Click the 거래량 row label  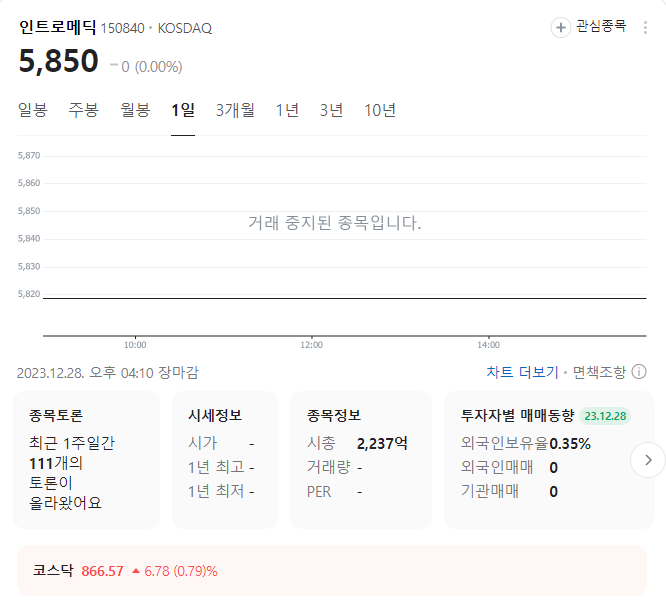(328, 467)
